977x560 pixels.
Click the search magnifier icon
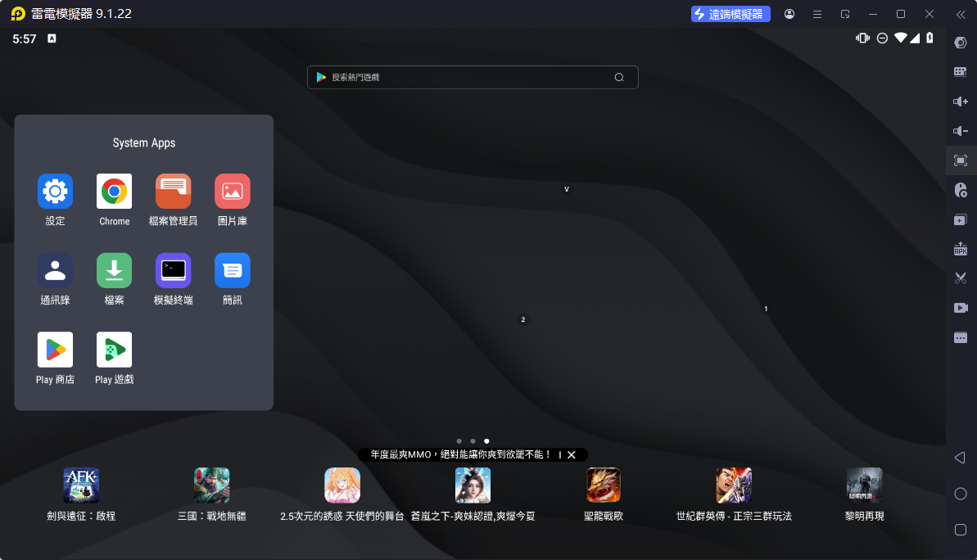point(619,77)
